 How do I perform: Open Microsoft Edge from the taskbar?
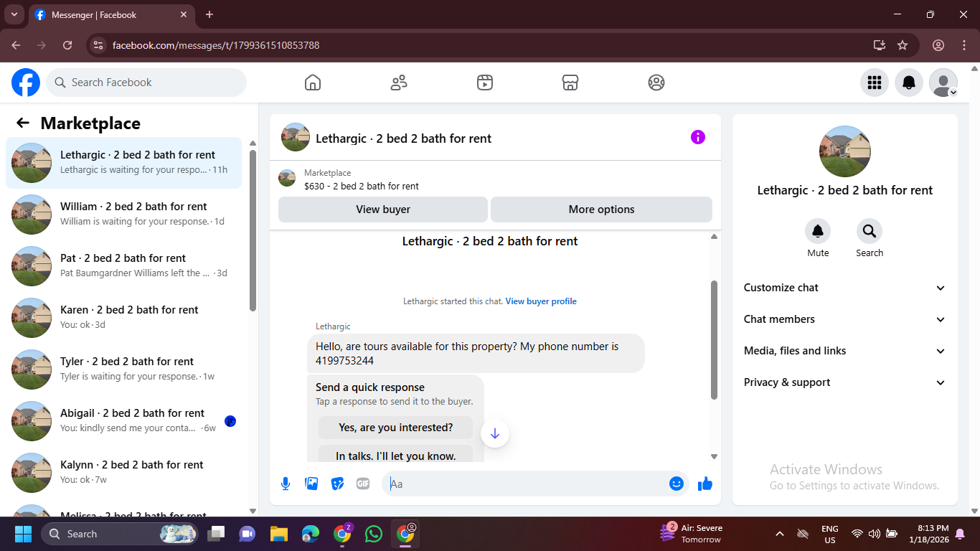(x=311, y=534)
